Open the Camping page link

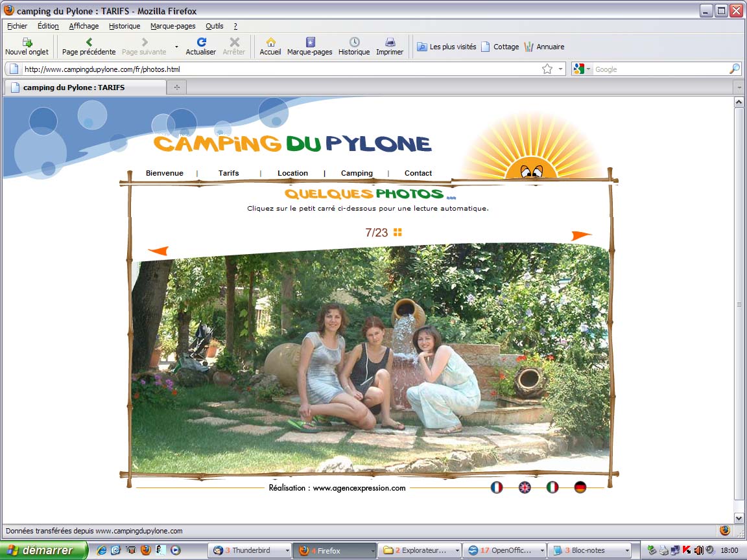[357, 173]
